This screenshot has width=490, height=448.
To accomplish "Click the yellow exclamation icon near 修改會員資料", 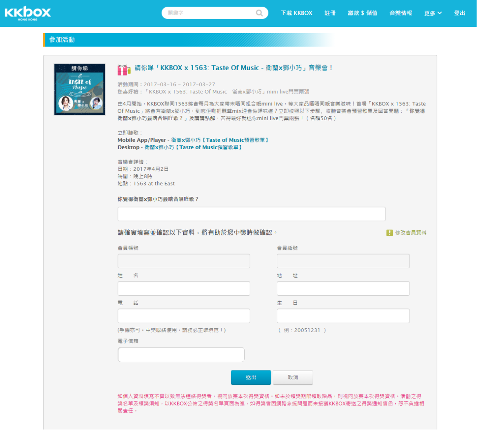I will tap(390, 233).
